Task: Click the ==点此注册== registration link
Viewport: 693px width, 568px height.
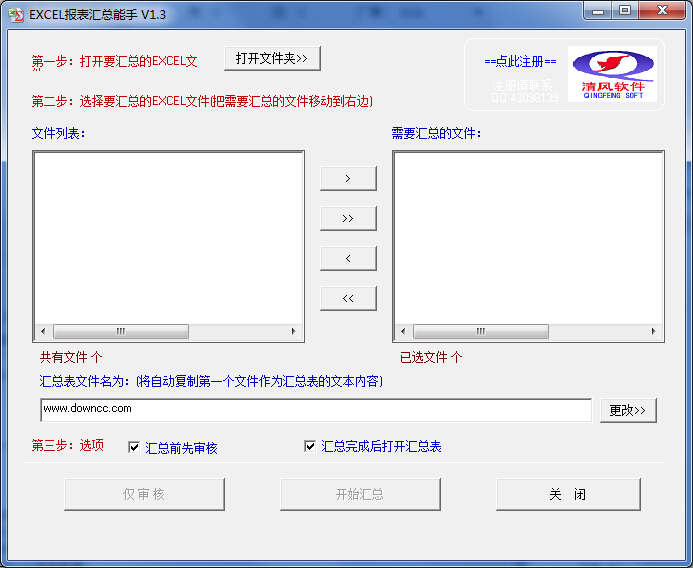Action: tap(520, 61)
